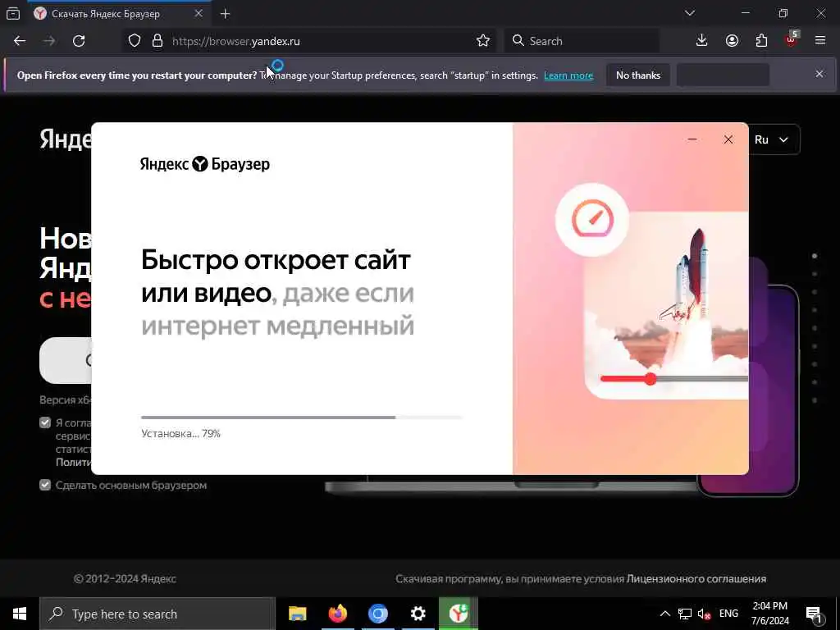Click the installation progress bar
The image size is (840, 630).
coord(302,418)
